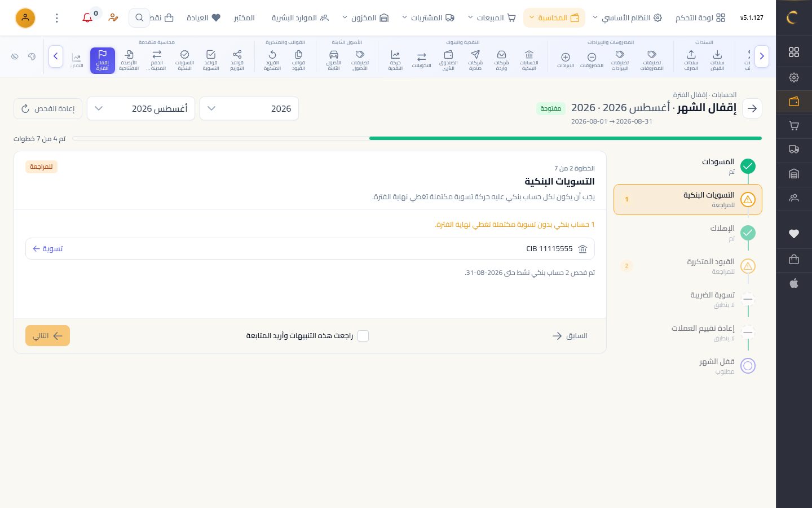Open شيكات صادرة ribbon icon
The height and width of the screenshot is (508, 812).
(475, 60)
